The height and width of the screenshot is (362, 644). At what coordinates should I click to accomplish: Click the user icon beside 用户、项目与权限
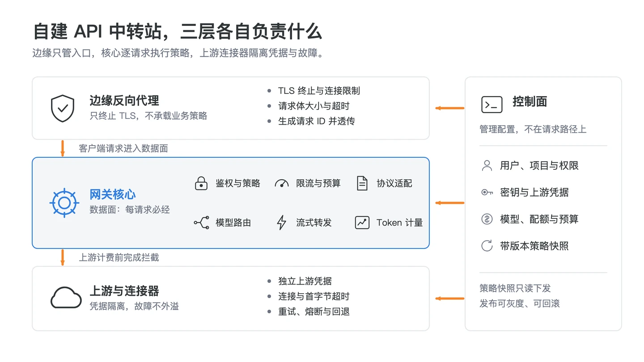[487, 166]
